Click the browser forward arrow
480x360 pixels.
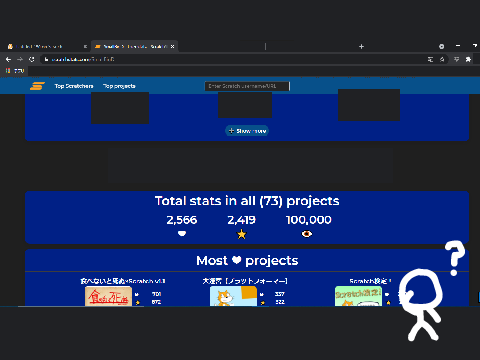pyautogui.click(x=20, y=59)
